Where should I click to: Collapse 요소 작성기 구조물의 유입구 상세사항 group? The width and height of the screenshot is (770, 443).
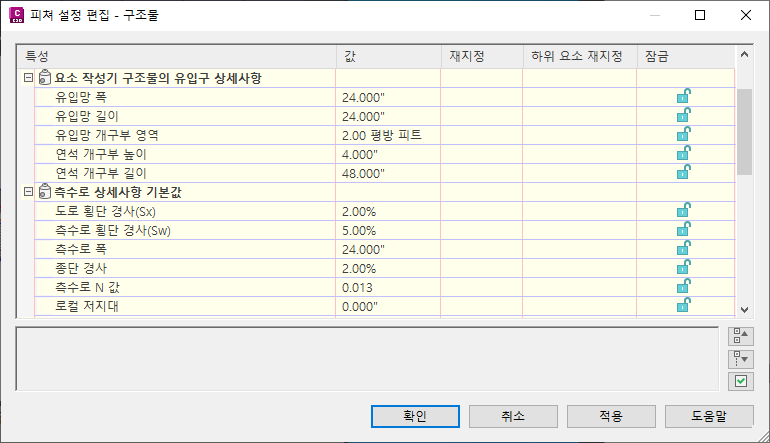pos(28,78)
